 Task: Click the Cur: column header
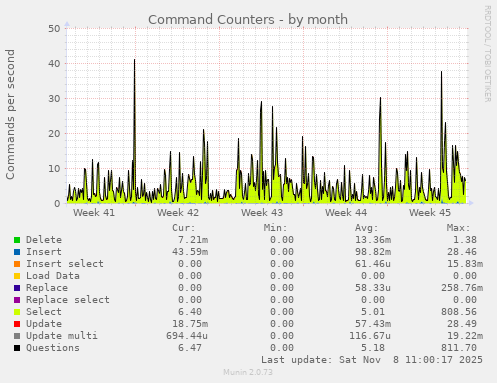184,228
